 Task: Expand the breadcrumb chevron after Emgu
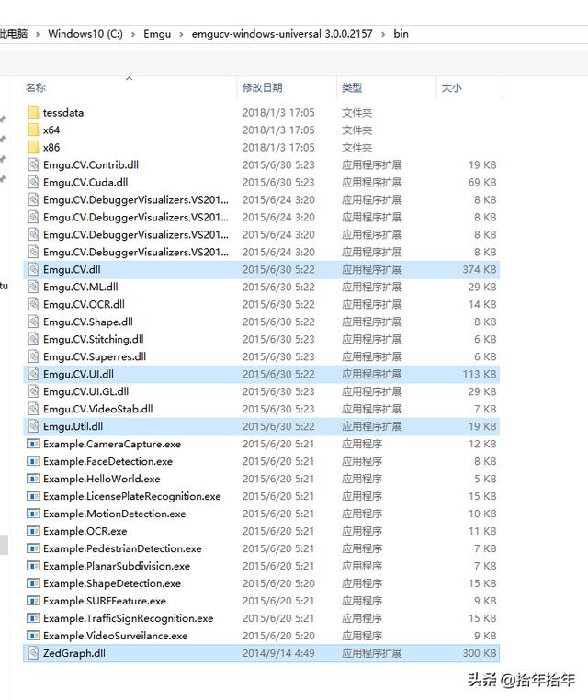[181, 34]
